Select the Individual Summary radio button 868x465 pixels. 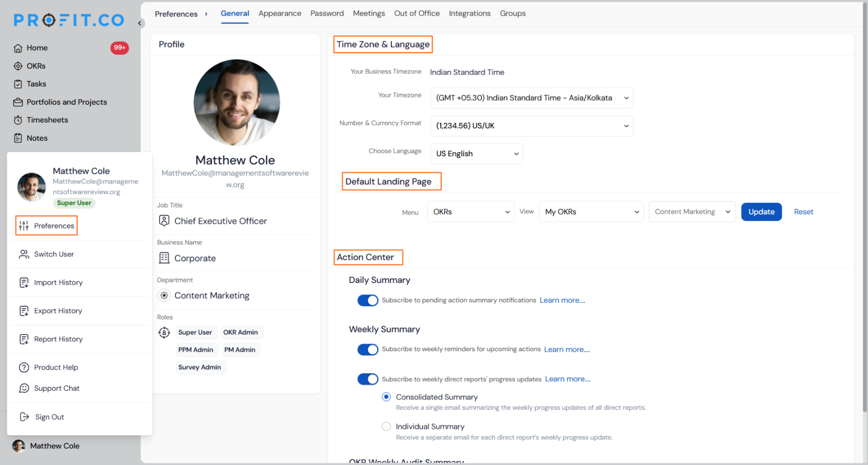point(386,426)
